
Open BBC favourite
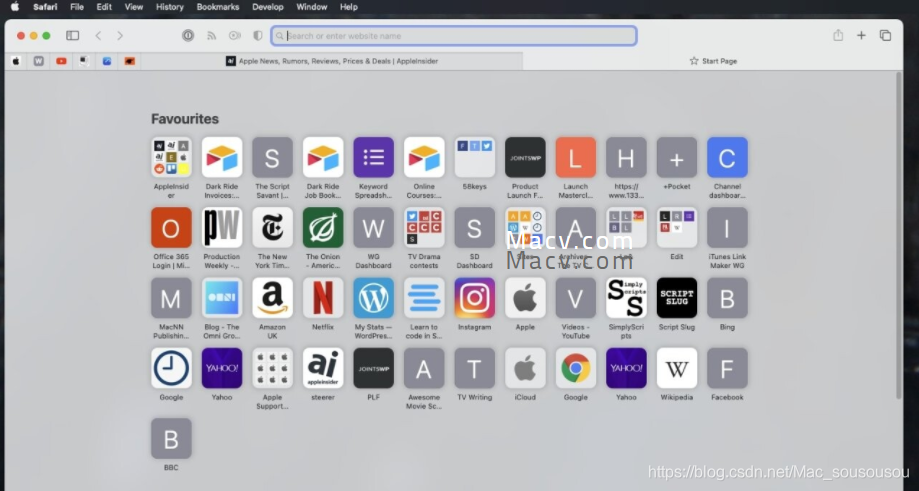pyautogui.click(x=171, y=438)
